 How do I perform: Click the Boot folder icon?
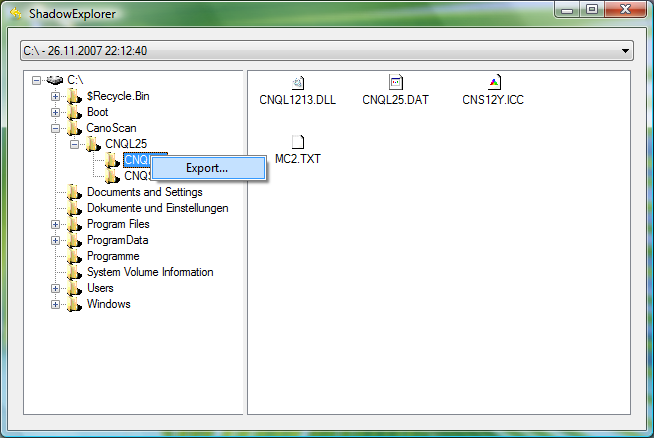(74, 112)
